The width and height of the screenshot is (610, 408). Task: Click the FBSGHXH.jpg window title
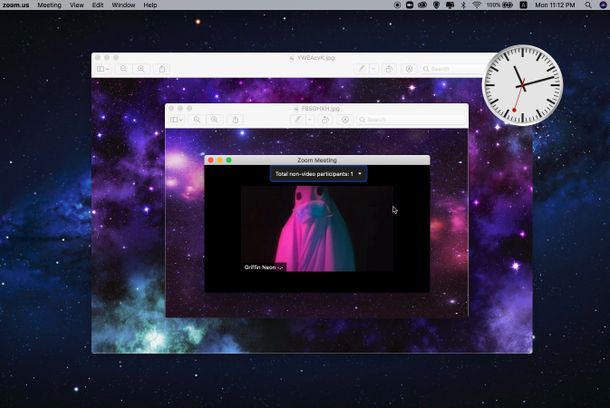click(x=320, y=108)
